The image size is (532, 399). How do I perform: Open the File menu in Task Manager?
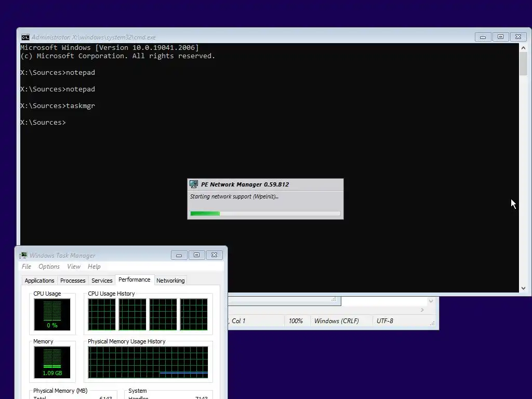click(x=26, y=267)
